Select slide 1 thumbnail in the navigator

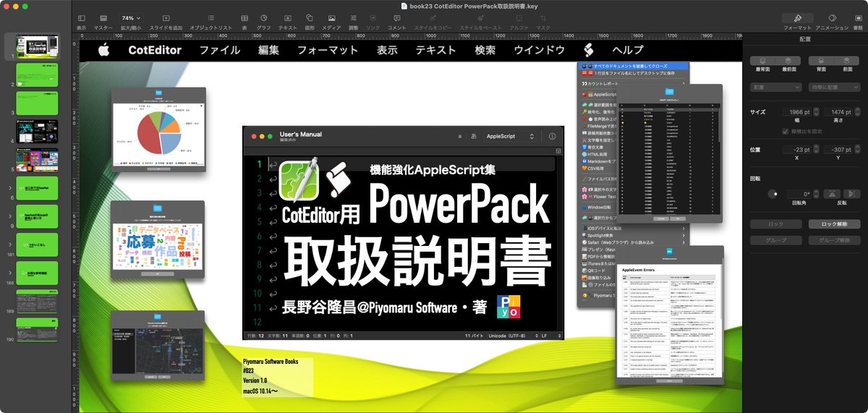(37, 46)
